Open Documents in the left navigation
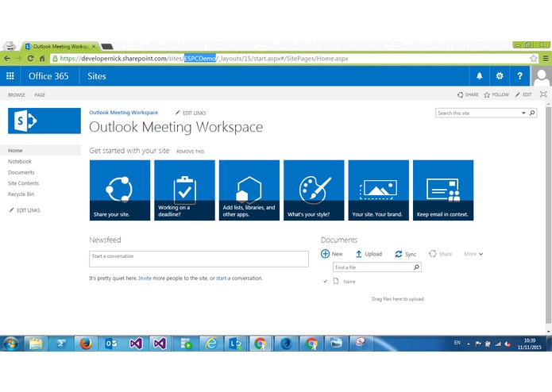Image resolution: width=552 pixels, height=392 pixels. (21, 172)
